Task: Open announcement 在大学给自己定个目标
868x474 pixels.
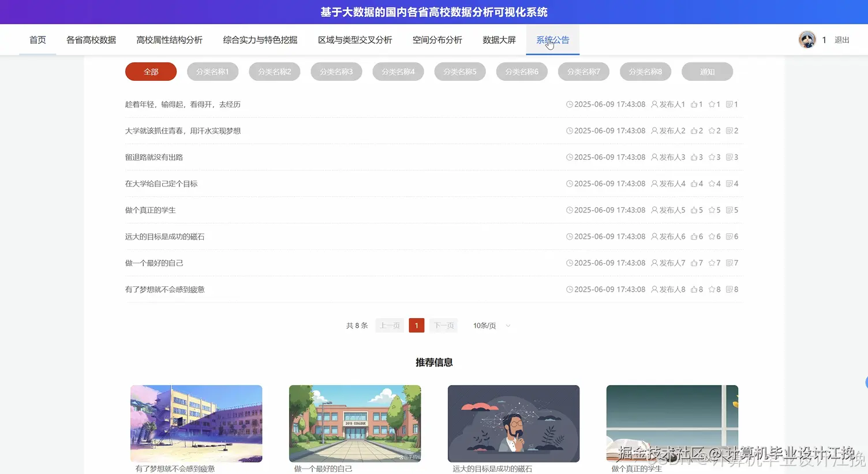Action: point(162,184)
